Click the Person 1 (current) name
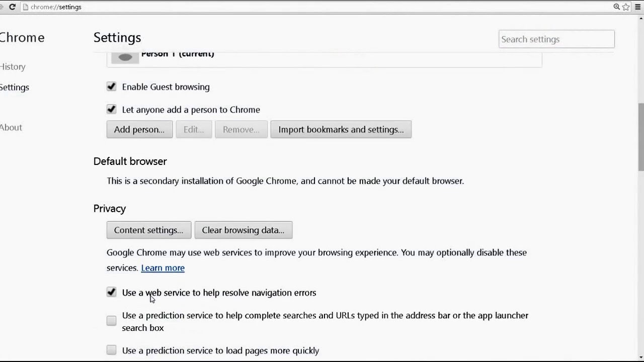This screenshot has width=644, height=362. pyautogui.click(x=178, y=54)
